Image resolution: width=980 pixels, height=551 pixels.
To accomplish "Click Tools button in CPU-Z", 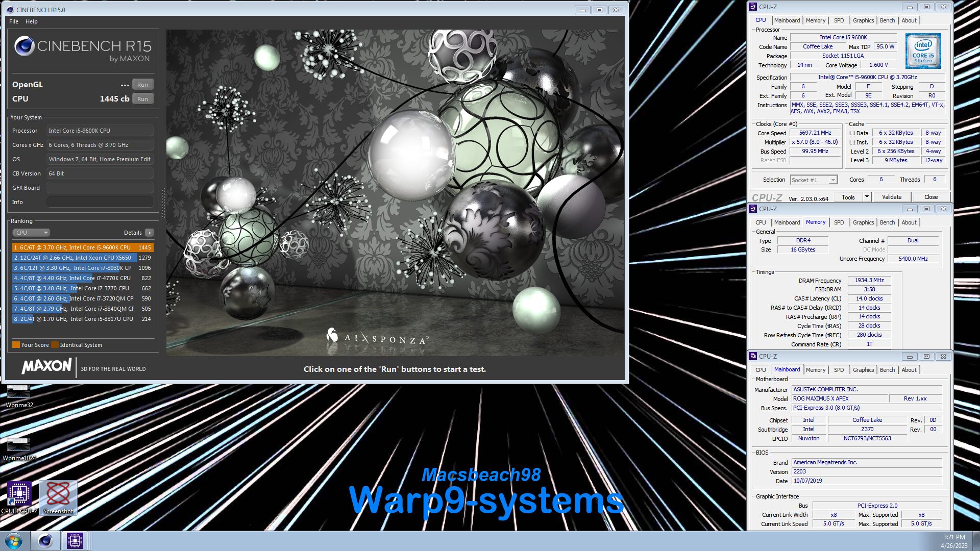I will pos(848,197).
